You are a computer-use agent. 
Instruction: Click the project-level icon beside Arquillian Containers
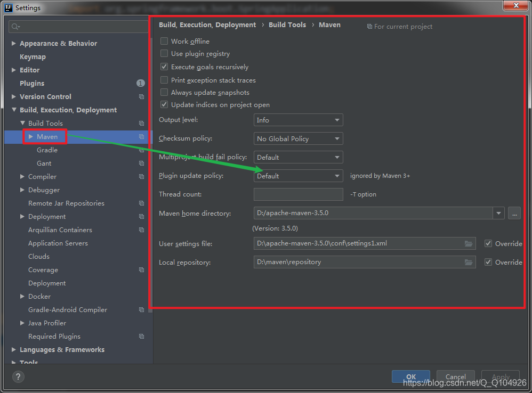coord(141,230)
